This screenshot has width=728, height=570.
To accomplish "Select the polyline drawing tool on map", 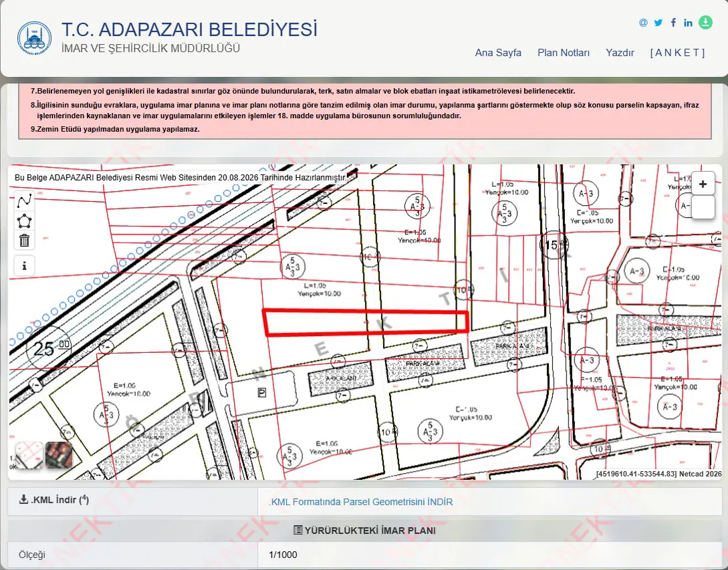I will 24,201.
